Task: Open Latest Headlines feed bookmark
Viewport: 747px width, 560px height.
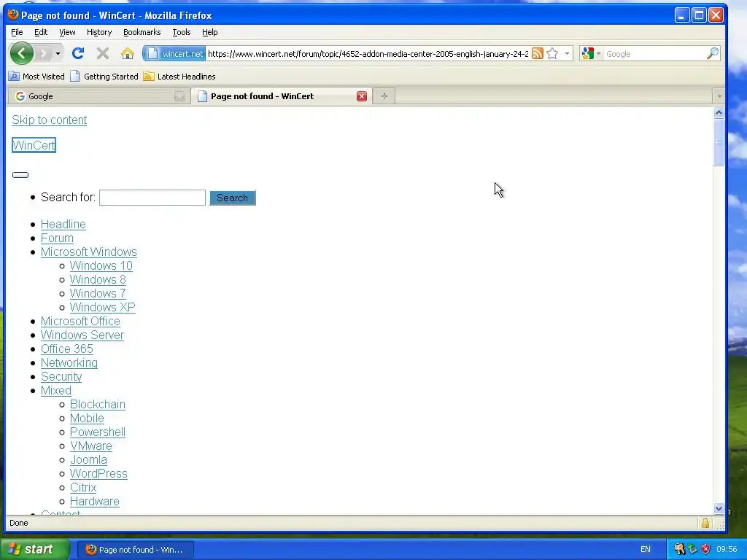Action: tap(179, 76)
